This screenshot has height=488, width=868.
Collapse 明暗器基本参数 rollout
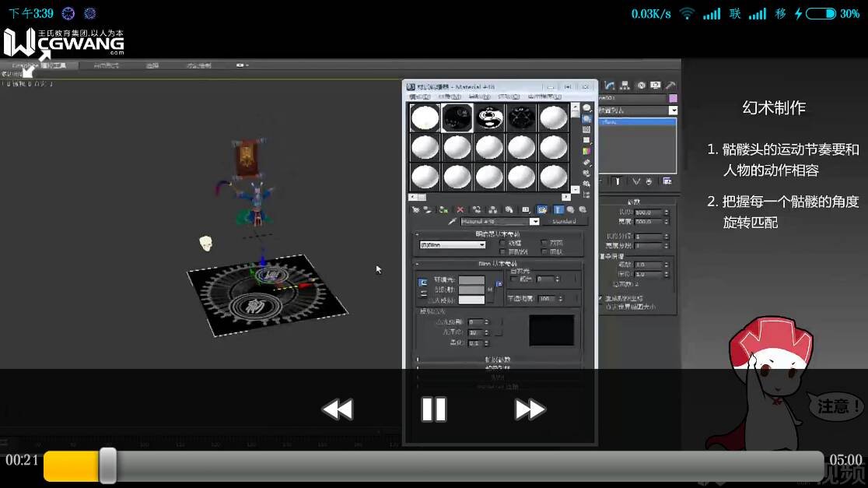497,234
